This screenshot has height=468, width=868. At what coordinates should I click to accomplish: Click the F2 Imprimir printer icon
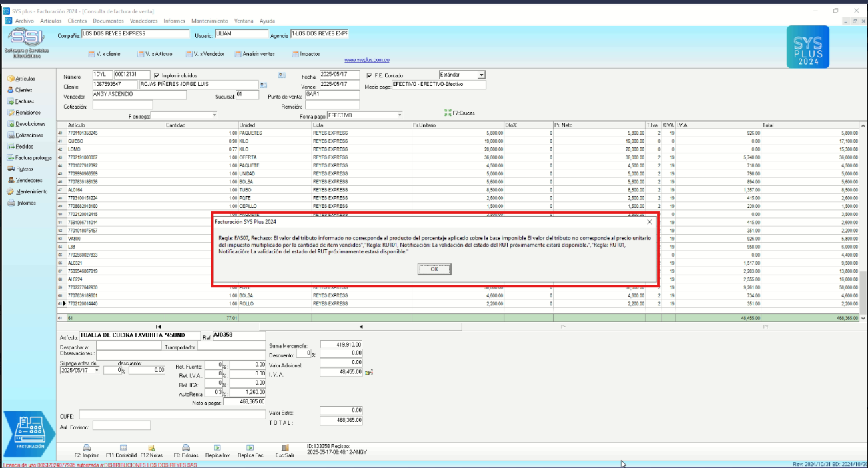click(86, 448)
